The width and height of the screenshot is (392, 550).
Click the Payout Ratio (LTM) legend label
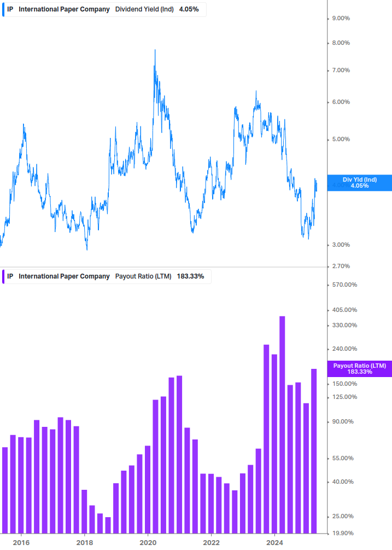[143, 276]
